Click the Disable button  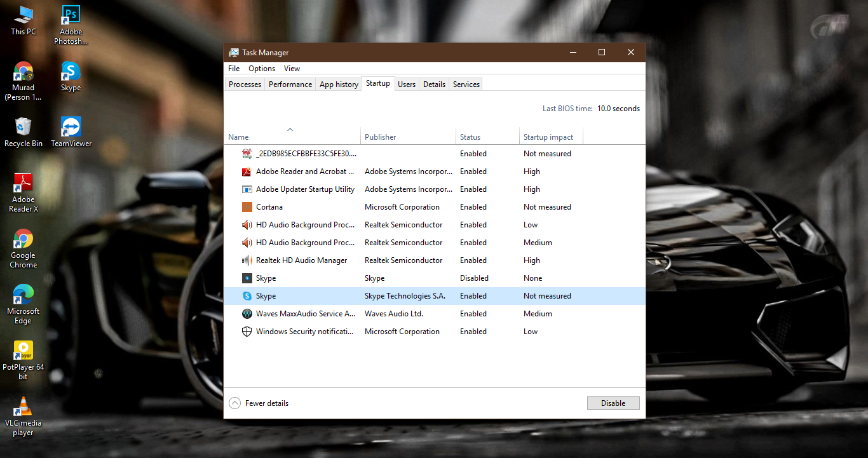click(x=613, y=403)
